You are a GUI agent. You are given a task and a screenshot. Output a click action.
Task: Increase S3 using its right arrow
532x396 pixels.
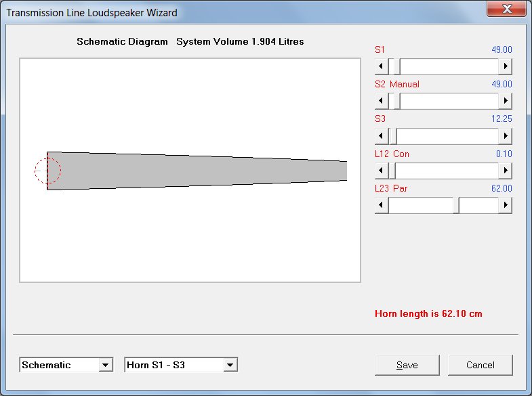(x=505, y=136)
